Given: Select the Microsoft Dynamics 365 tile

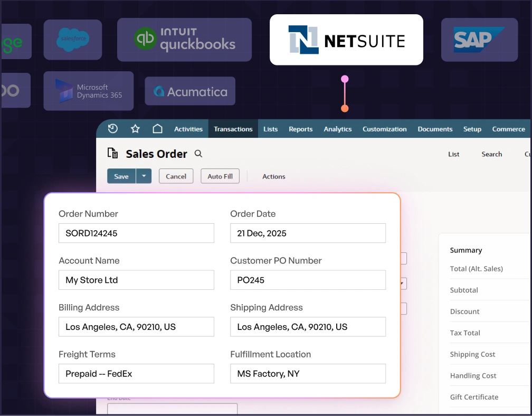Looking at the screenshot, I should (89, 91).
